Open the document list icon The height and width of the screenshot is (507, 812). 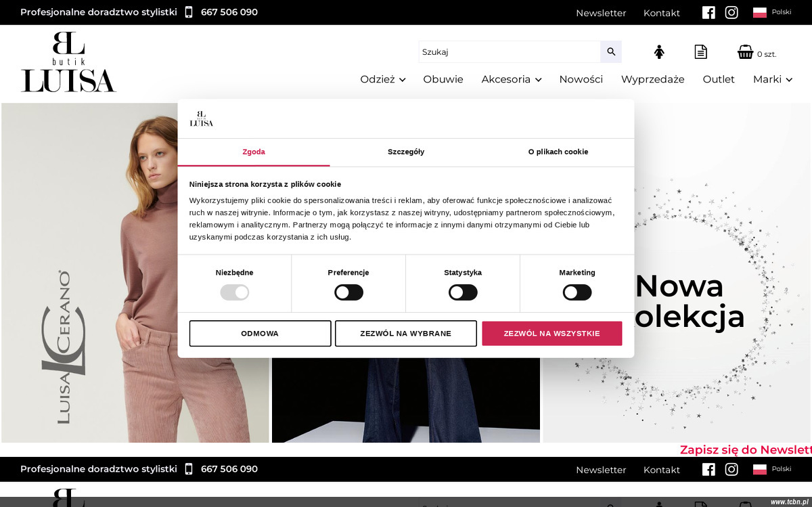[701, 52]
